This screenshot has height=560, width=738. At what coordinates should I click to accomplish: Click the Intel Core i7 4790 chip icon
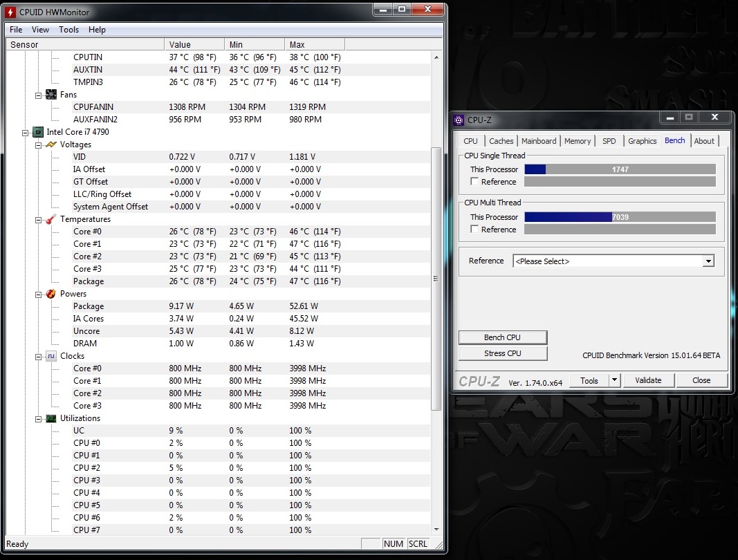pos(38,132)
